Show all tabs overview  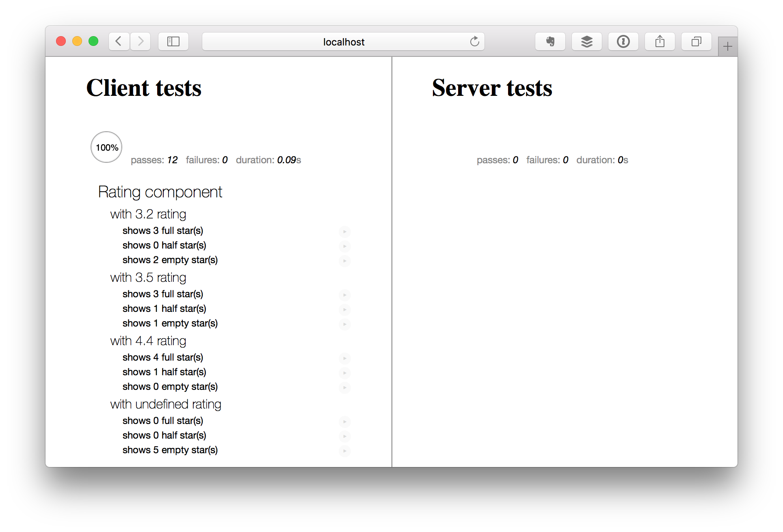696,41
